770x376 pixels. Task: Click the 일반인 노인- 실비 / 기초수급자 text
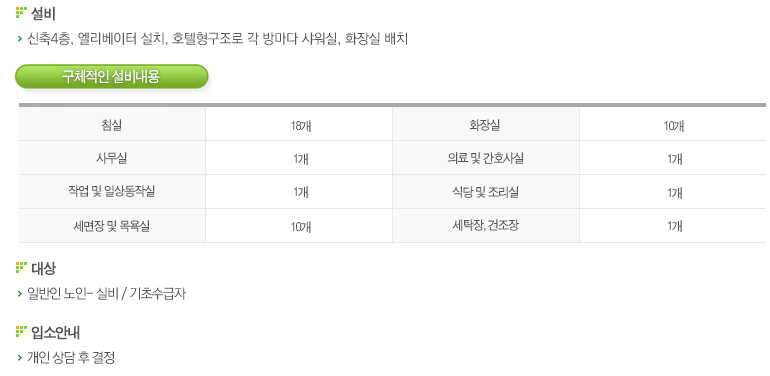(107, 294)
